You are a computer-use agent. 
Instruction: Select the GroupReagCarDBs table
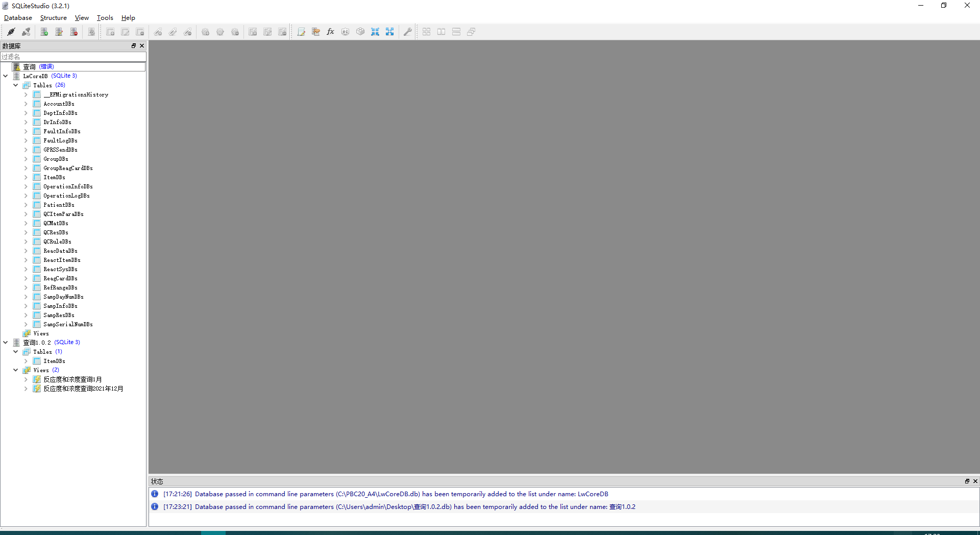(68, 168)
